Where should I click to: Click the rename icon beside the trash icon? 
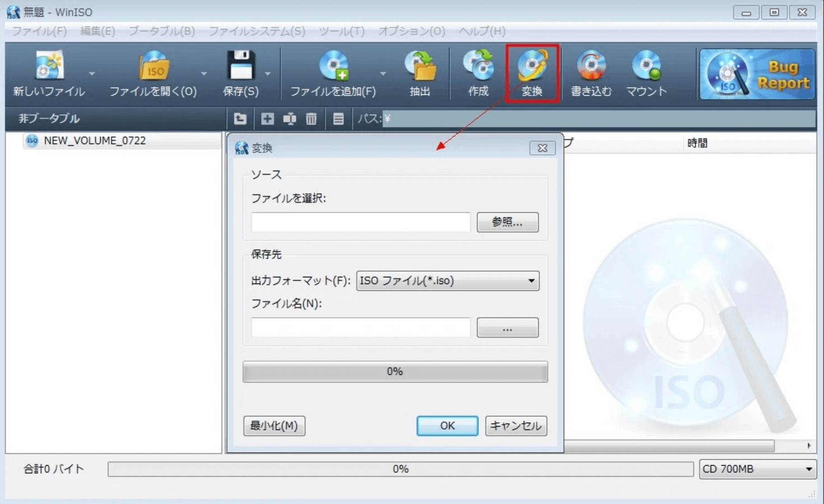290,119
